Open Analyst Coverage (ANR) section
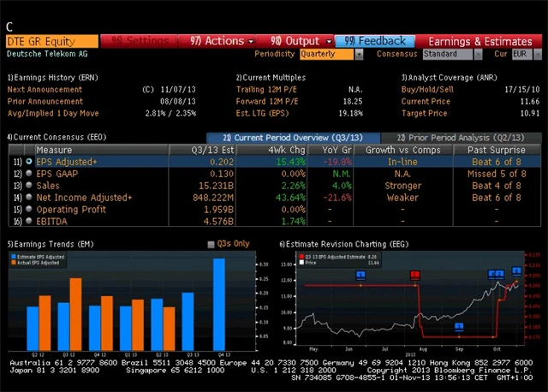The height and width of the screenshot is (392, 548). [x=446, y=77]
